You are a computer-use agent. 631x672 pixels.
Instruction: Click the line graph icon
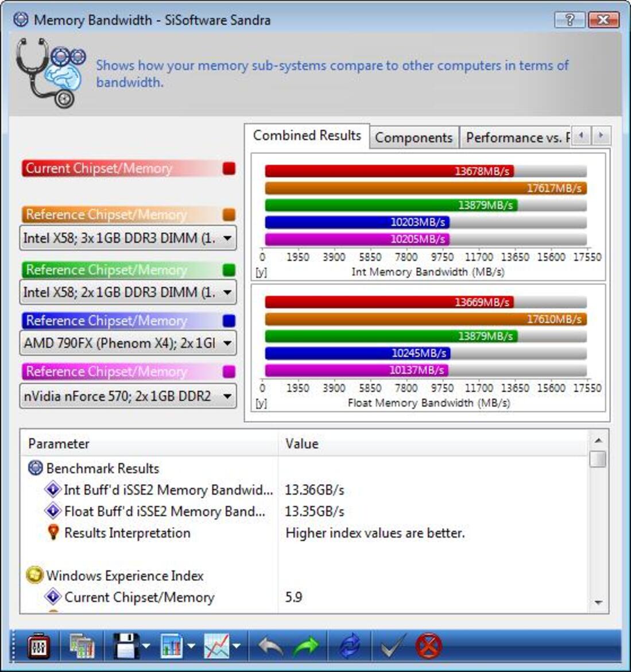click(x=217, y=646)
